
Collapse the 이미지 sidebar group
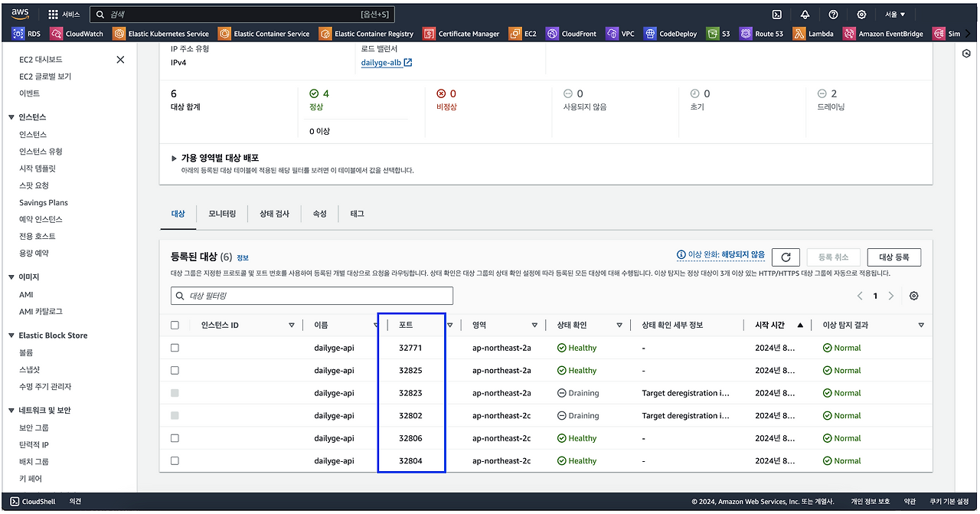tap(11, 277)
